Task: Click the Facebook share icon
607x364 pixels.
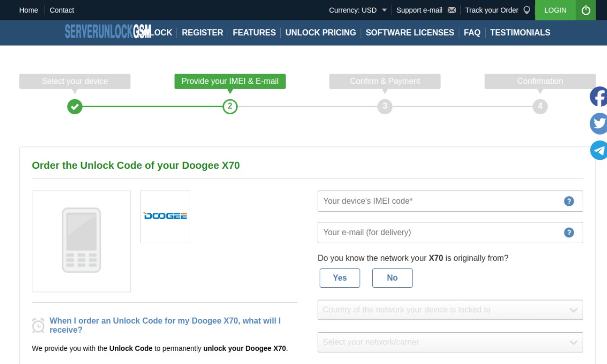Action: click(598, 97)
